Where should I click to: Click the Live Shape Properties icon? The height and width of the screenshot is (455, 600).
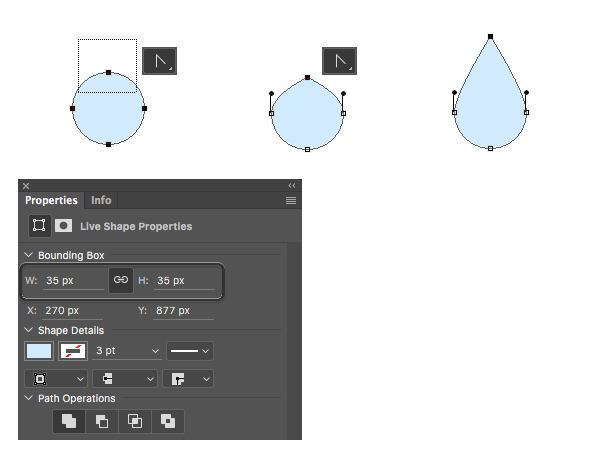point(39,226)
